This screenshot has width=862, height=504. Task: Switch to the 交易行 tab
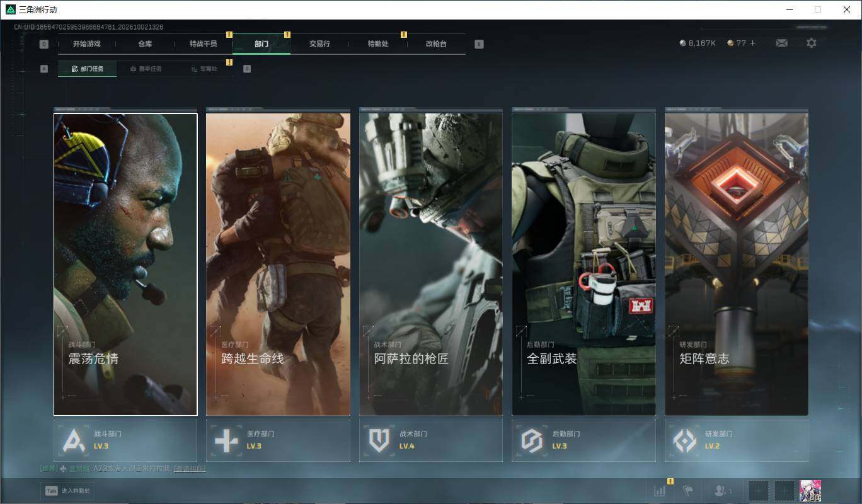(x=319, y=44)
